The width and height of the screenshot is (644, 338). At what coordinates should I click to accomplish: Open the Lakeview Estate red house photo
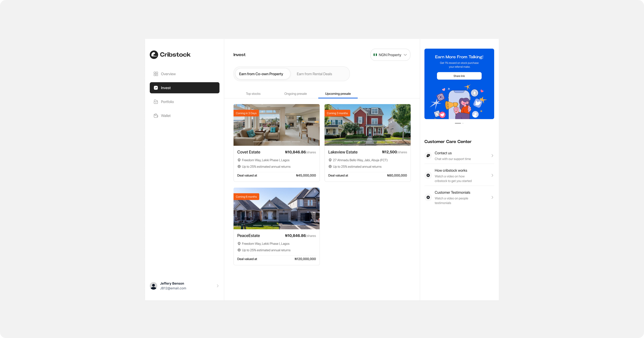368,125
